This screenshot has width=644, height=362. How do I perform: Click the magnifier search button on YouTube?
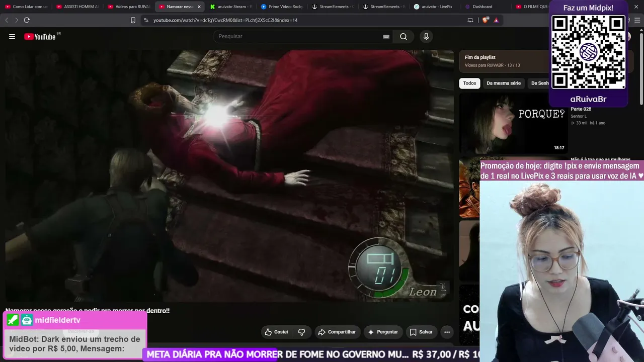(404, 36)
